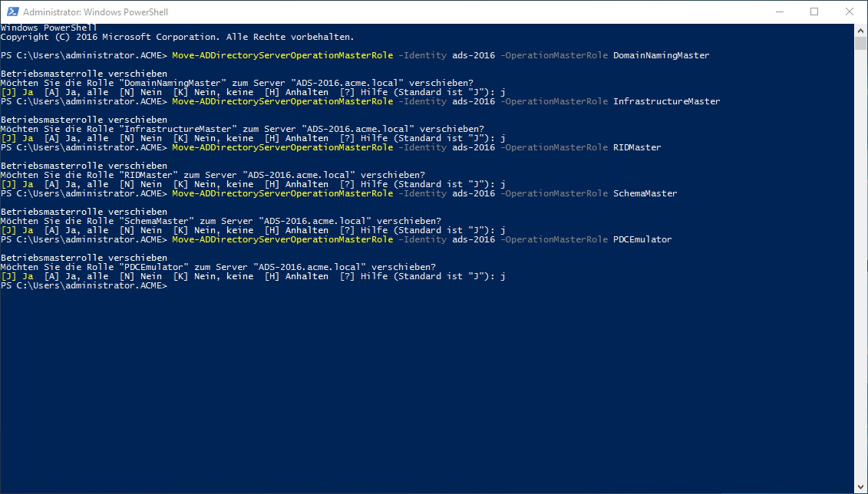Click the line asking to move role "PDCEmulator"

218,267
